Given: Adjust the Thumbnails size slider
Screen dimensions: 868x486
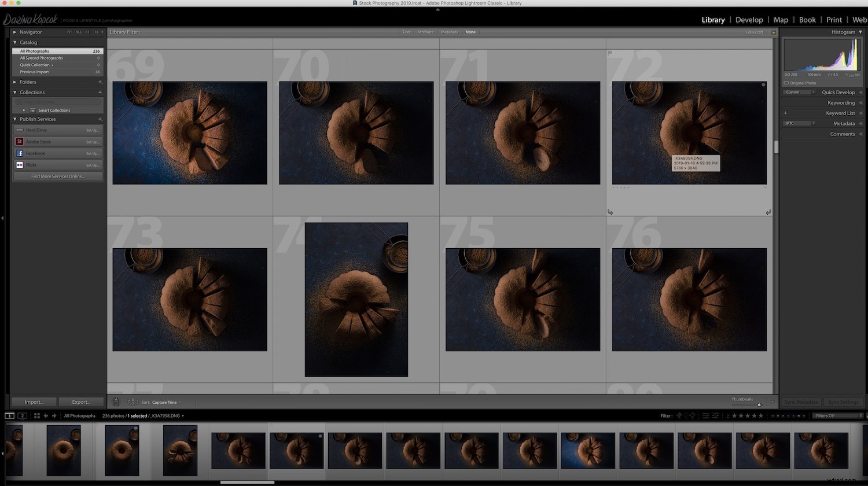Looking at the screenshot, I should [x=759, y=404].
